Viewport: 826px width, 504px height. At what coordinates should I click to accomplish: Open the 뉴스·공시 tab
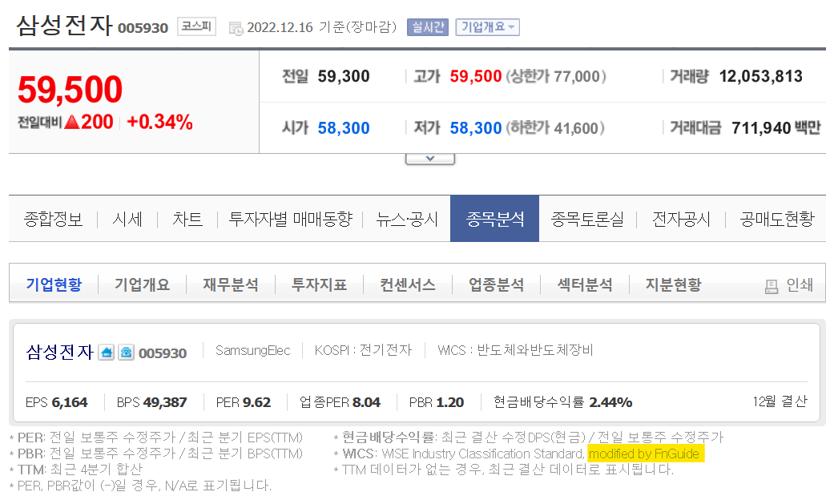(407, 219)
